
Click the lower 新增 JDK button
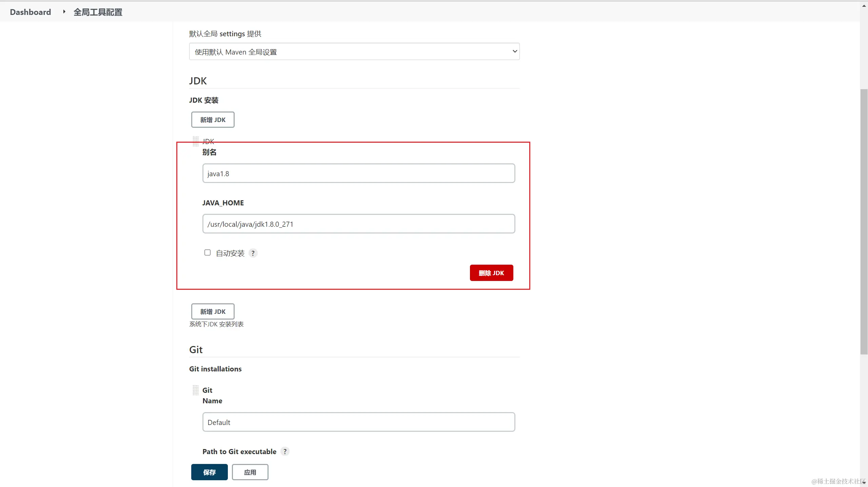pyautogui.click(x=213, y=311)
